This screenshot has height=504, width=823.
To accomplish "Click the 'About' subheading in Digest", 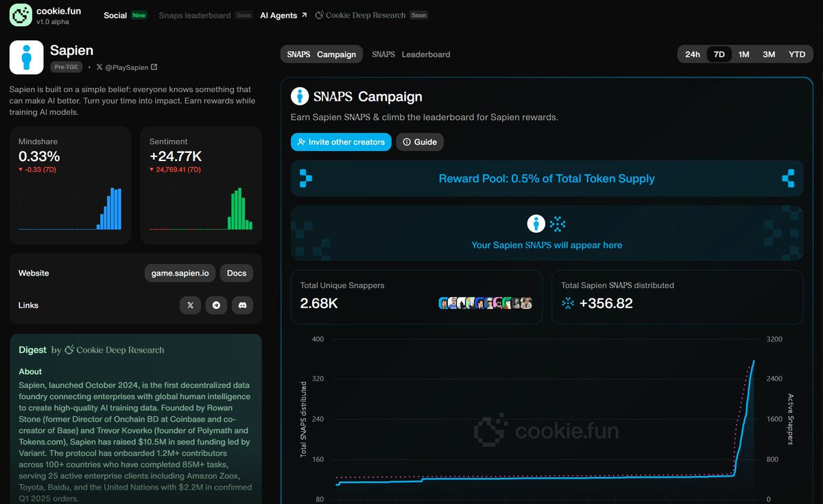I will 31,372.
